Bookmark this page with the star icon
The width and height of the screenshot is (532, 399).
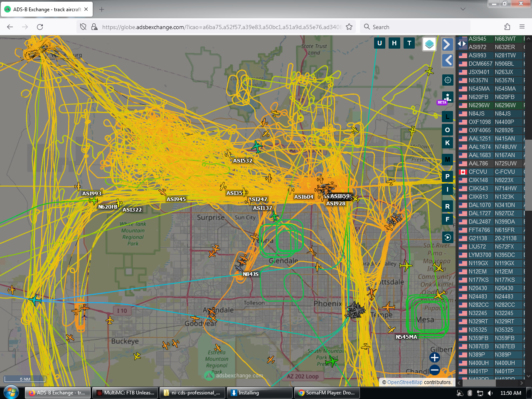click(349, 27)
